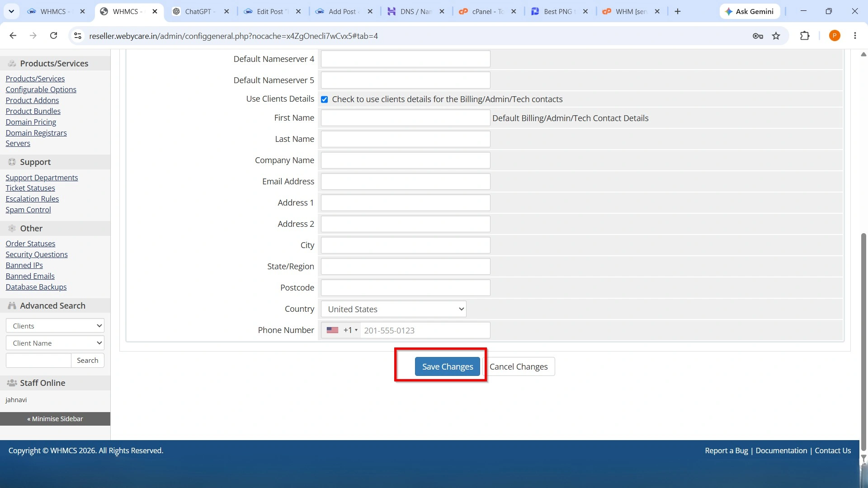The image size is (868, 488).
Task: Open Escalation Rules link
Action: click(x=32, y=199)
